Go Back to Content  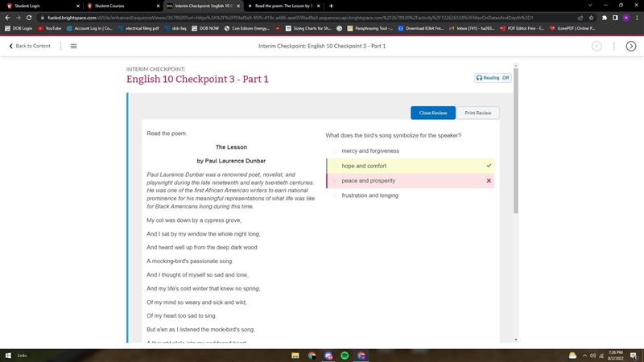click(30, 46)
